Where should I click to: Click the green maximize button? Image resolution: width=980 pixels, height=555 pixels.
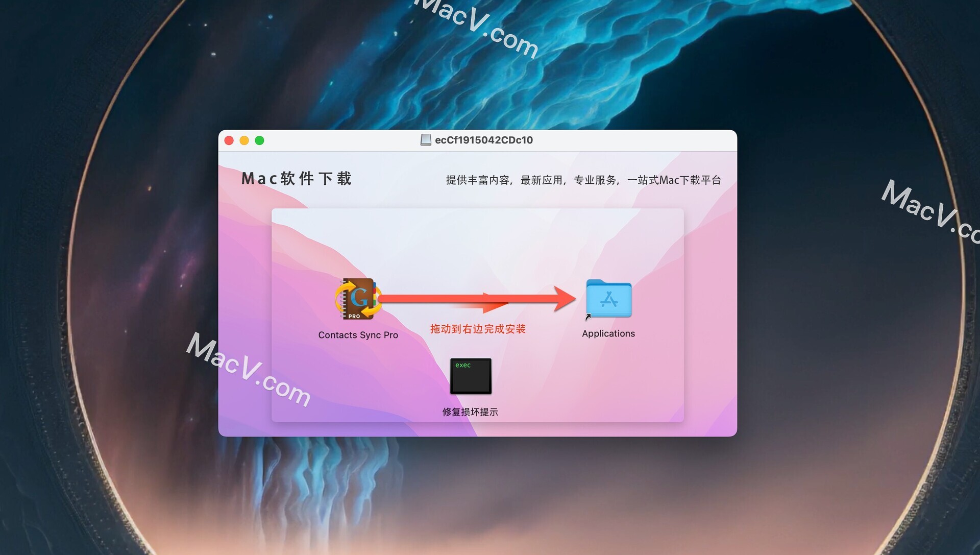coord(258,140)
